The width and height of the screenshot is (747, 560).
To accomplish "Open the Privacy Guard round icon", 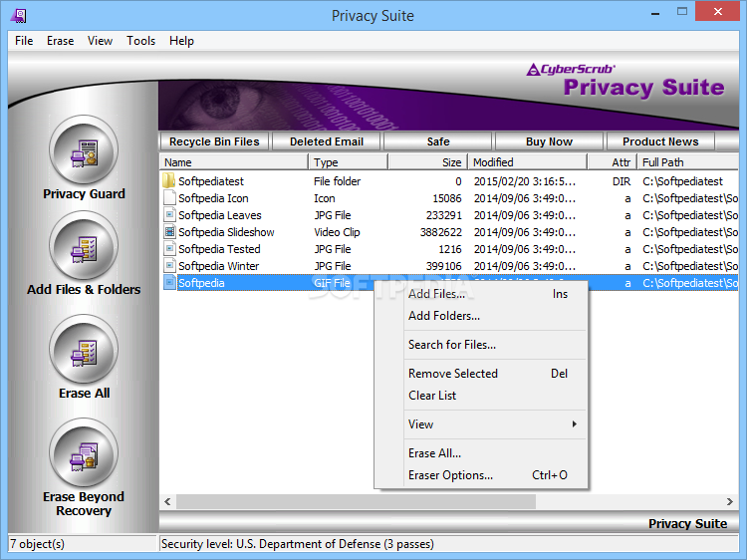I will pyautogui.click(x=84, y=150).
